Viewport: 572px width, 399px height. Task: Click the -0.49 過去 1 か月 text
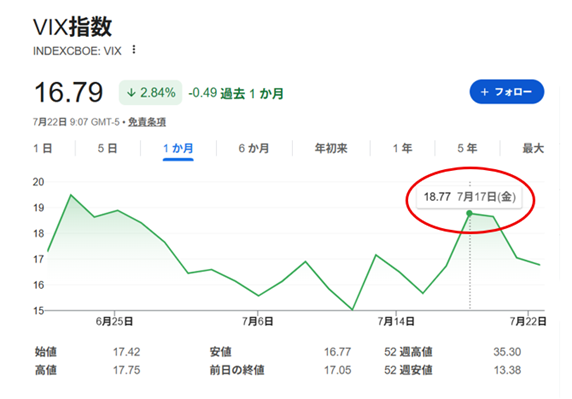pos(236,93)
